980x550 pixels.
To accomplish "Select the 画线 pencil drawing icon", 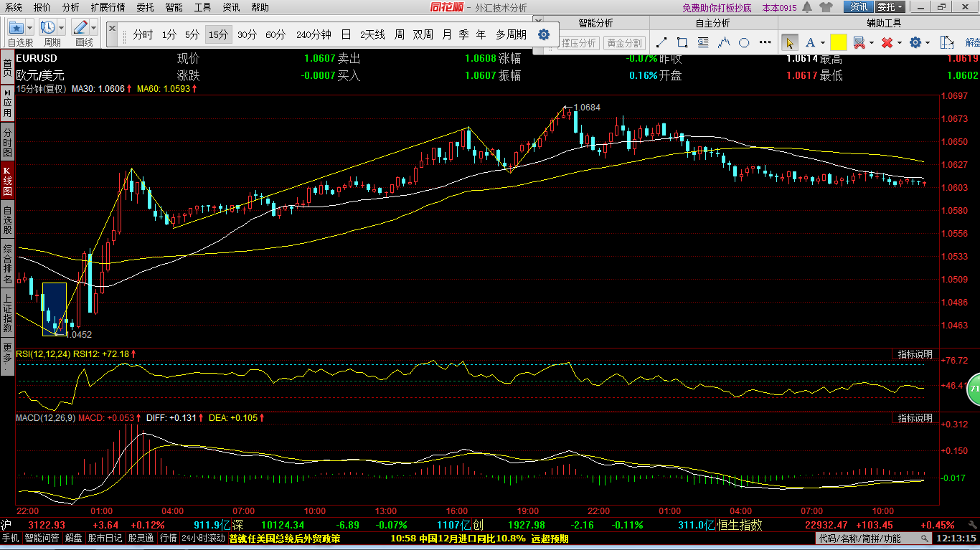I will (80, 27).
